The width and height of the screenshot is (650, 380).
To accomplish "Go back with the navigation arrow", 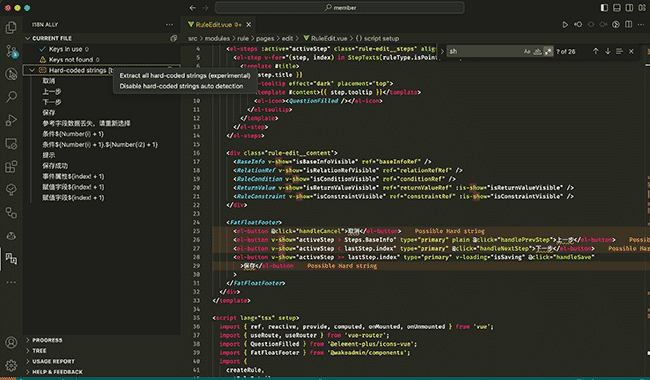I will point(193,7).
